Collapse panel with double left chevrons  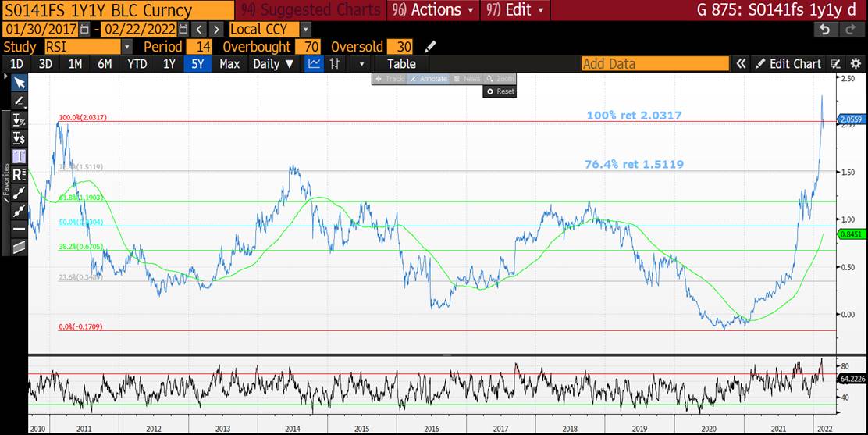coord(742,64)
